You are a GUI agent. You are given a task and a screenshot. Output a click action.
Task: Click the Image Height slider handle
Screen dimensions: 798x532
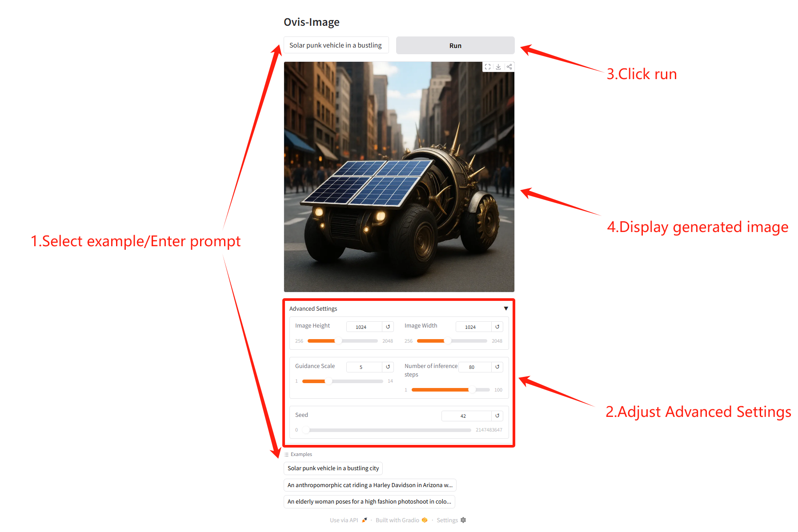point(338,341)
